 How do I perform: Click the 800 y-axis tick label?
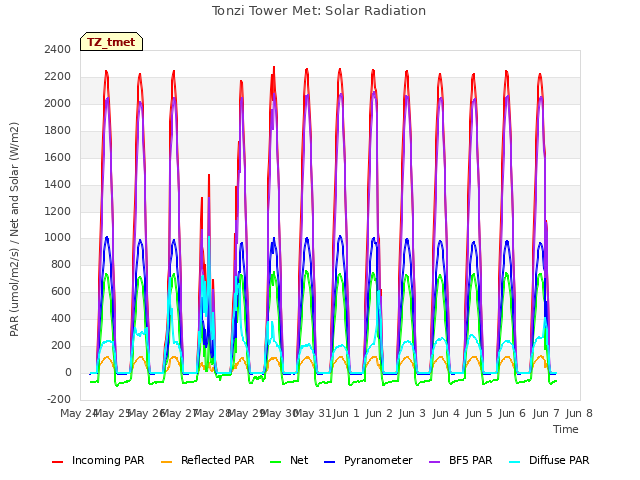coord(61,265)
